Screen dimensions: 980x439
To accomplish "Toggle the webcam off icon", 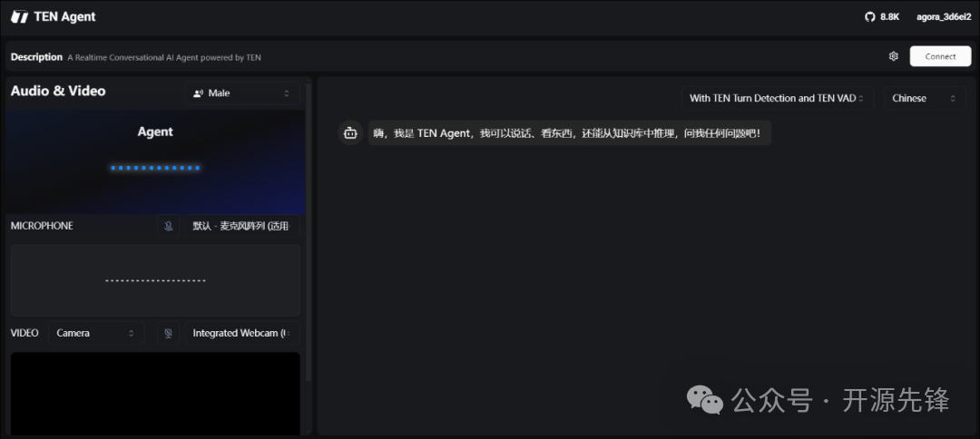I will 168,333.
